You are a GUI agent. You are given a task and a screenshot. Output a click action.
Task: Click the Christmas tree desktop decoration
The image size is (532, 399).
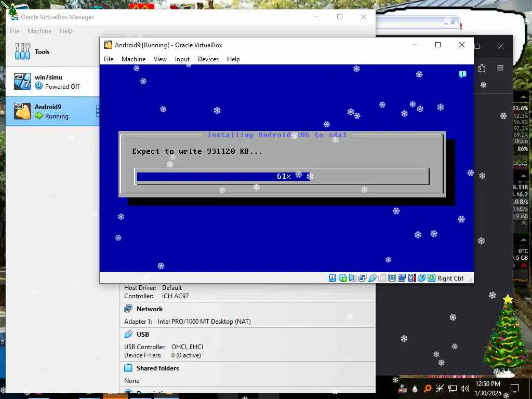click(x=507, y=336)
